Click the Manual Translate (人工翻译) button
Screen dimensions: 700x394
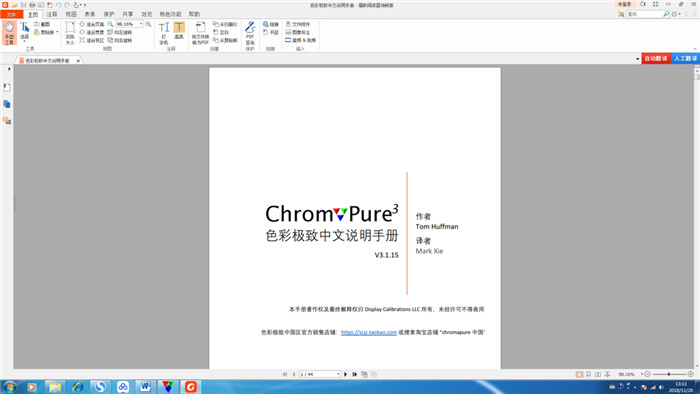pos(685,58)
